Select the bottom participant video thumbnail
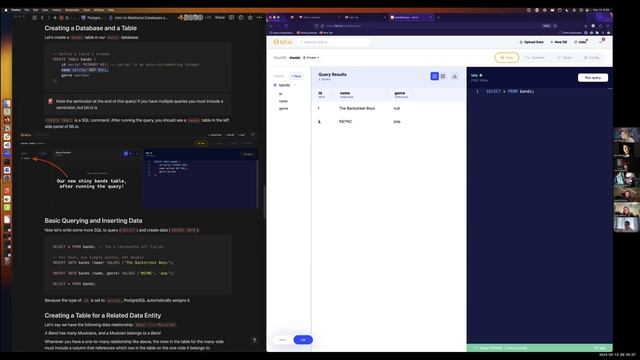The image size is (640, 360). coord(626,224)
